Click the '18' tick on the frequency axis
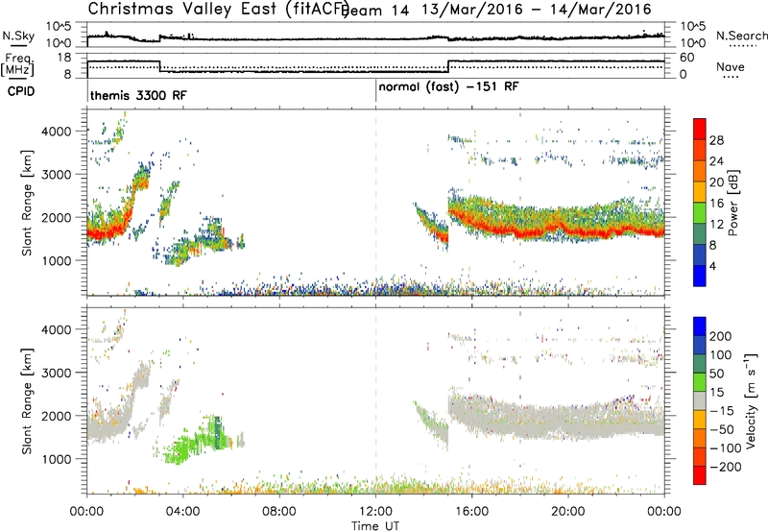This screenshot has width=768, height=532. coord(64,58)
